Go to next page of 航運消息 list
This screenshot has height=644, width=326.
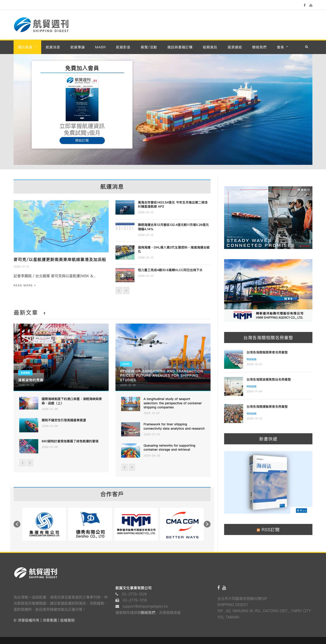[x=126, y=291]
